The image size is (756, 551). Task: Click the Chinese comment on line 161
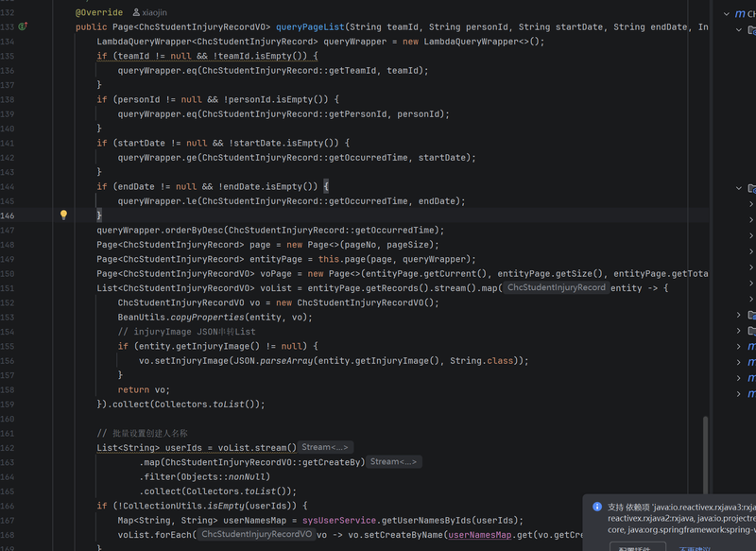point(143,433)
